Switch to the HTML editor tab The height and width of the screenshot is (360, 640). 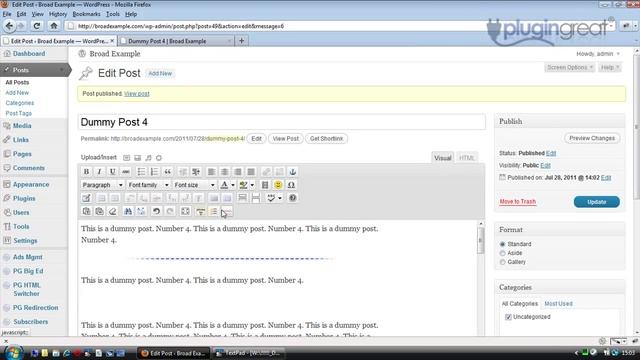point(467,158)
